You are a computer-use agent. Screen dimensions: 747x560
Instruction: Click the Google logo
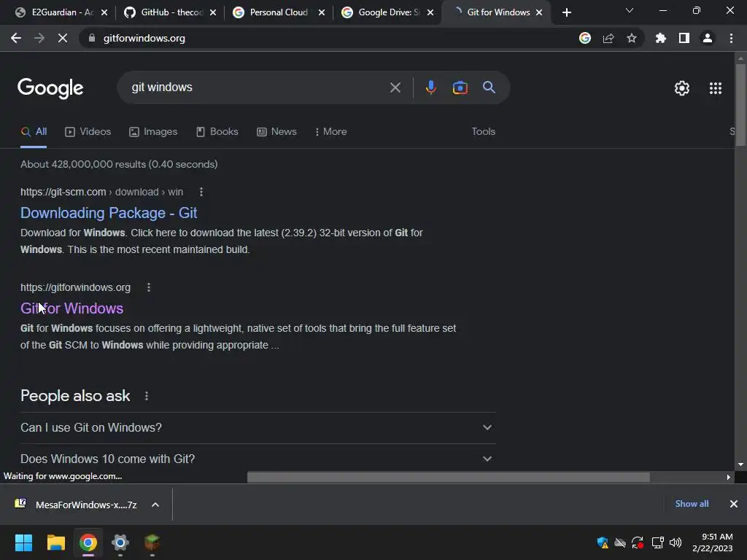(x=50, y=88)
